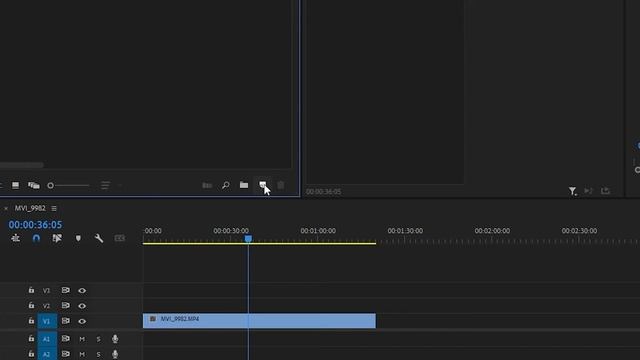Toggle A2 track targeting
Image resolution: width=640 pixels, height=360 pixels.
(47, 354)
